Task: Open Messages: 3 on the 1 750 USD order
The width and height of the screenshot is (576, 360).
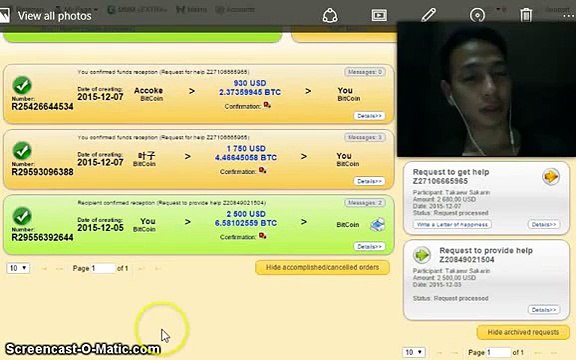Action: pos(364,137)
